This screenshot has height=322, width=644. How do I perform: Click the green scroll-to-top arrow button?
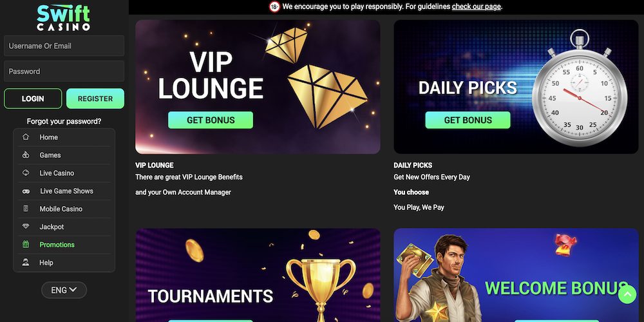627,294
